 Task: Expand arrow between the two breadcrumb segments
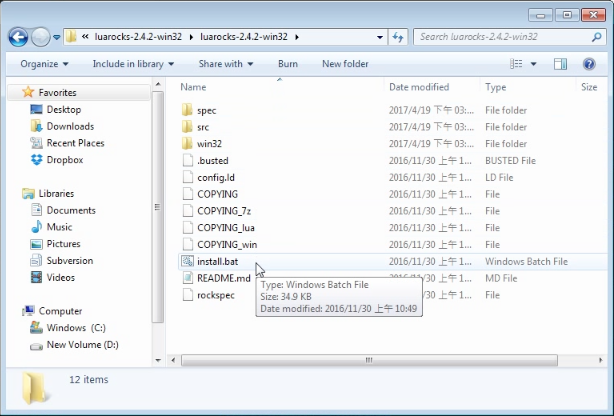[x=191, y=37]
